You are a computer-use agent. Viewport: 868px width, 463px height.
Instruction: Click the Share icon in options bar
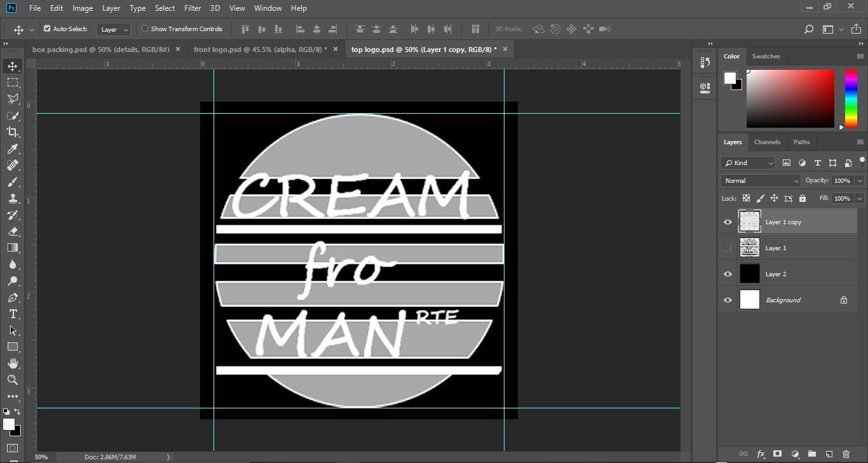click(x=856, y=29)
